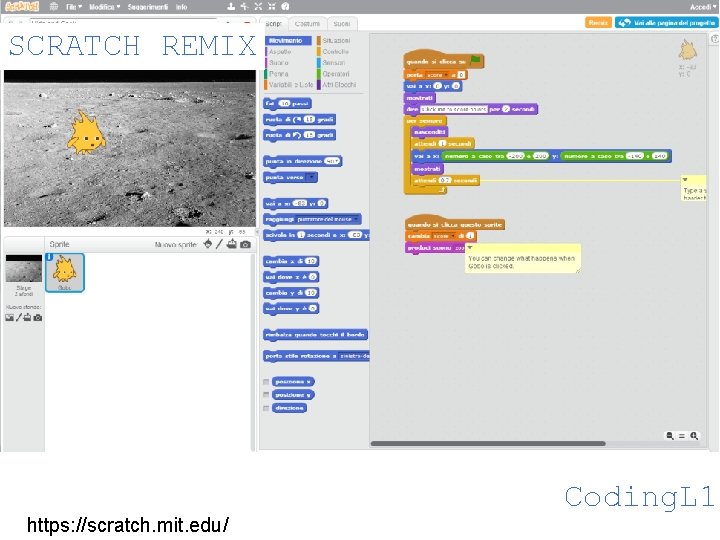Open the Accedi sign-in dropdown

click(703, 7)
